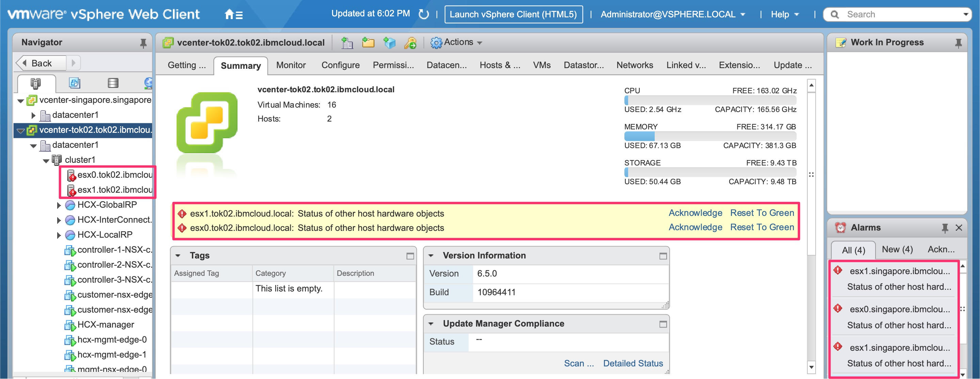
Task: Reset esx1.tok02 alarm to green
Action: tap(762, 213)
